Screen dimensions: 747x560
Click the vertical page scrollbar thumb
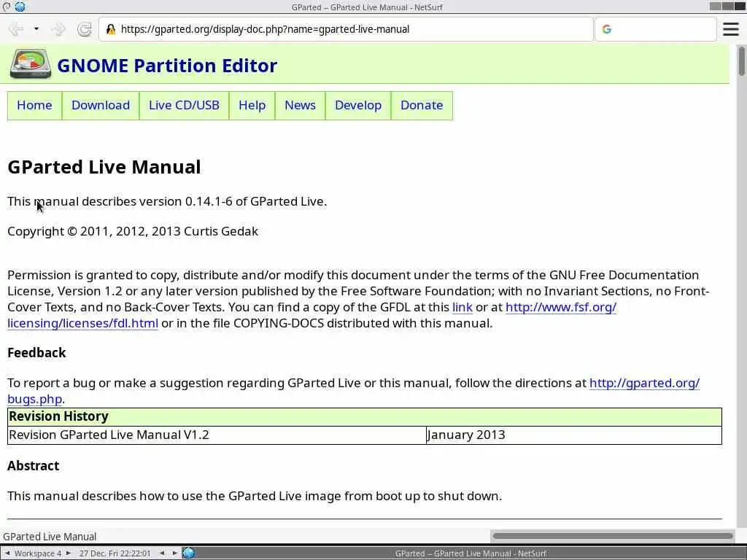point(741,61)
